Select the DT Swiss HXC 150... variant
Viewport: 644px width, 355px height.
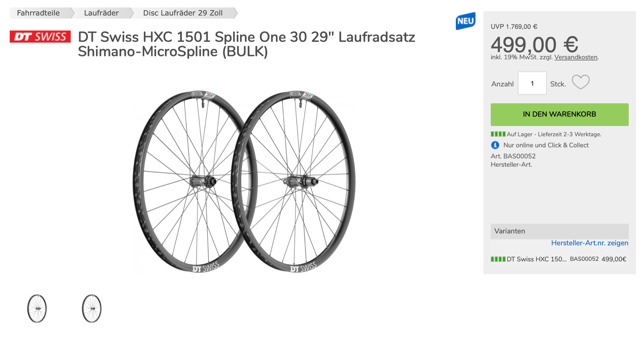pos(536,259)
